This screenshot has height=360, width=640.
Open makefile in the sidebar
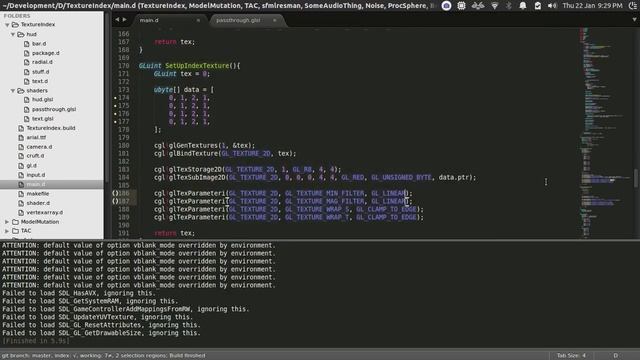(38, 194)
